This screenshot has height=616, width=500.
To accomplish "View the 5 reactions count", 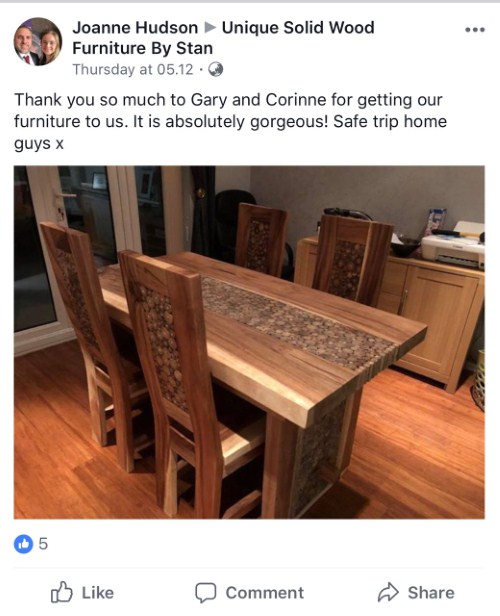I will 43,544.
